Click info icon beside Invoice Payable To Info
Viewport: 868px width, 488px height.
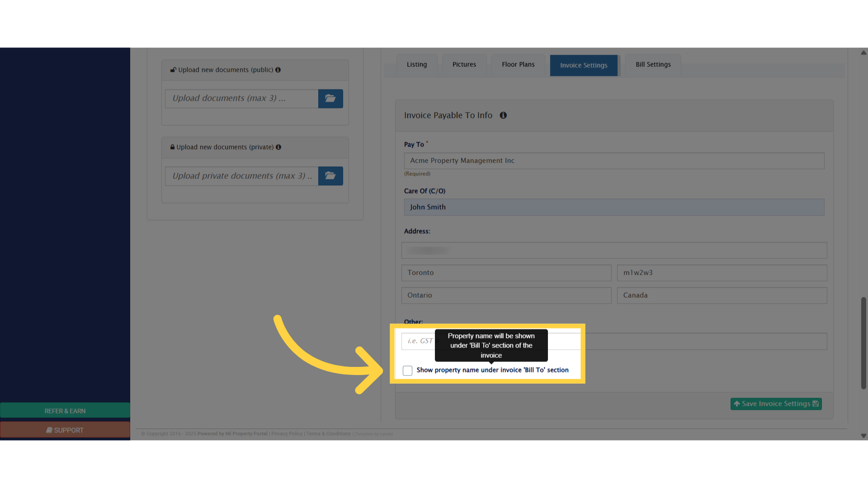[x=503, y=115]
